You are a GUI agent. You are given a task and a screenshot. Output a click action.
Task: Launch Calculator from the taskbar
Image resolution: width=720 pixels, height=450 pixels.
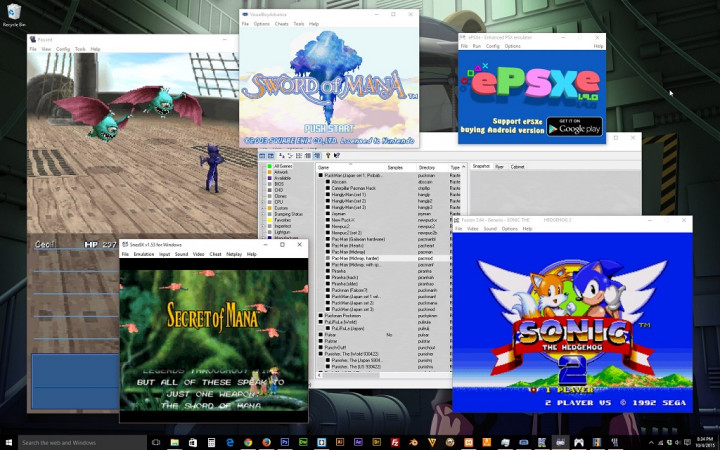point(211,443)
